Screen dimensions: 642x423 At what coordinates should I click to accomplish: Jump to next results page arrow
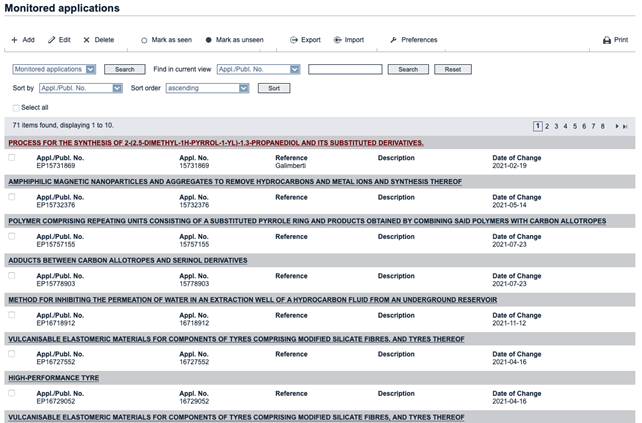[615, 126]
